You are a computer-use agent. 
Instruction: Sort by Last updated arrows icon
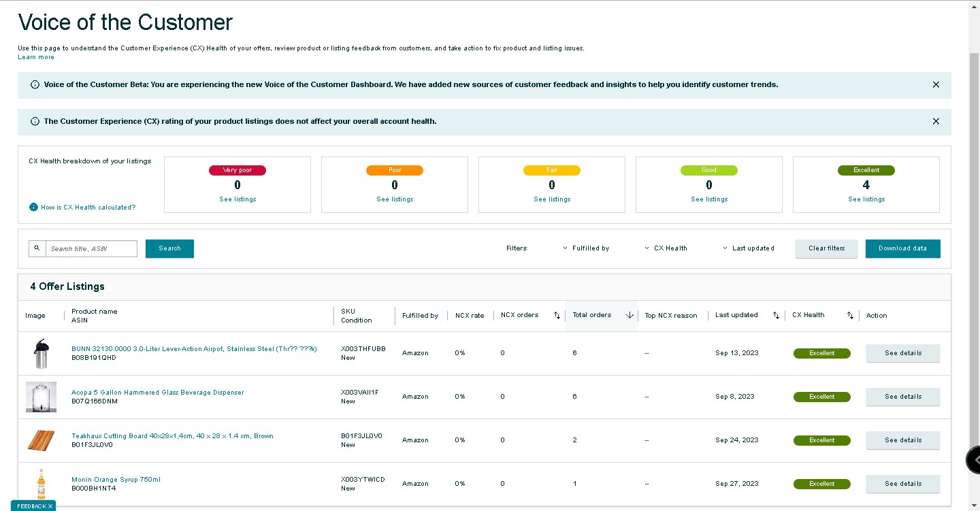click(x=776, y=316)
